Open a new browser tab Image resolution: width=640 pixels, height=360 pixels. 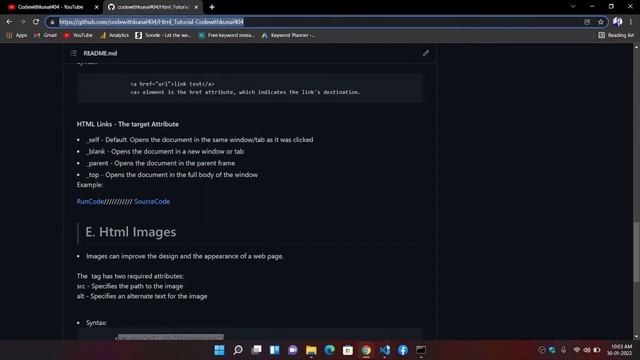tap(212, 7)
